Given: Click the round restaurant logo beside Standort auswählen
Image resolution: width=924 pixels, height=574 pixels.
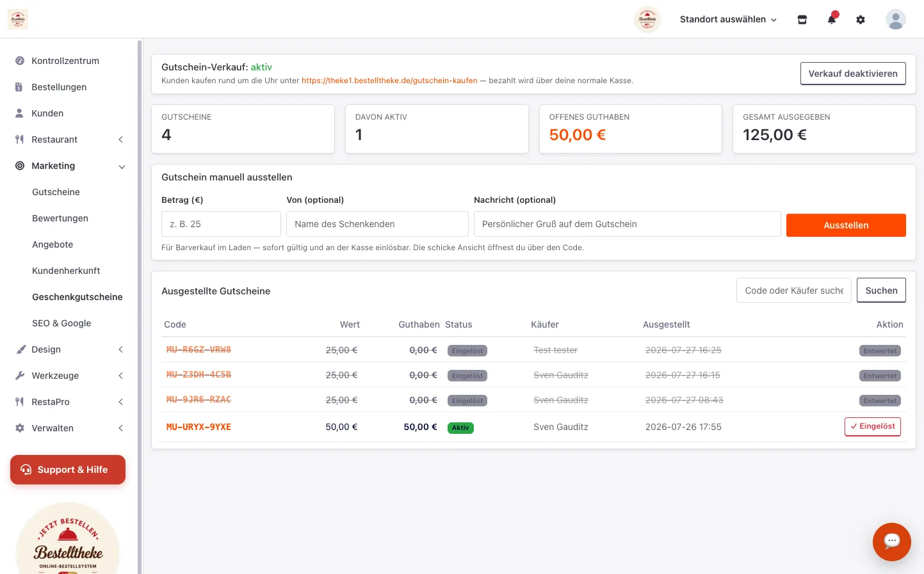Looking at the screenshot, I should [647, 19].
